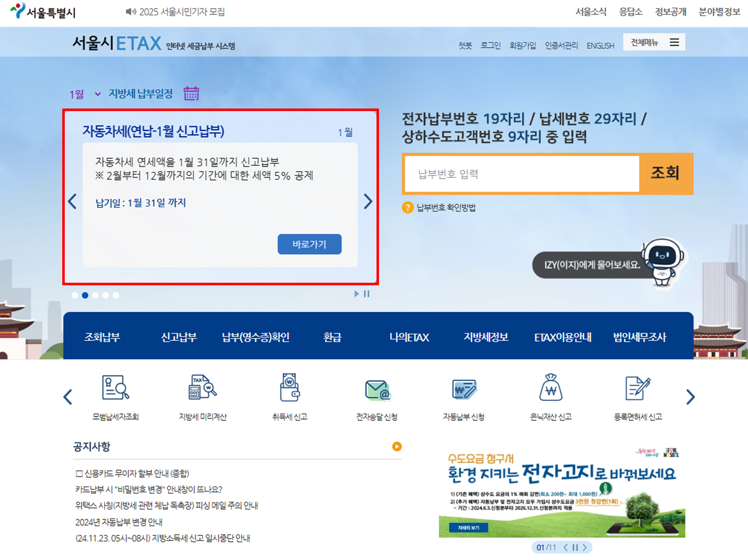Select the fifth slide indicator dot
The width and height of the screenshot is (748, 560).
(116, 295)
